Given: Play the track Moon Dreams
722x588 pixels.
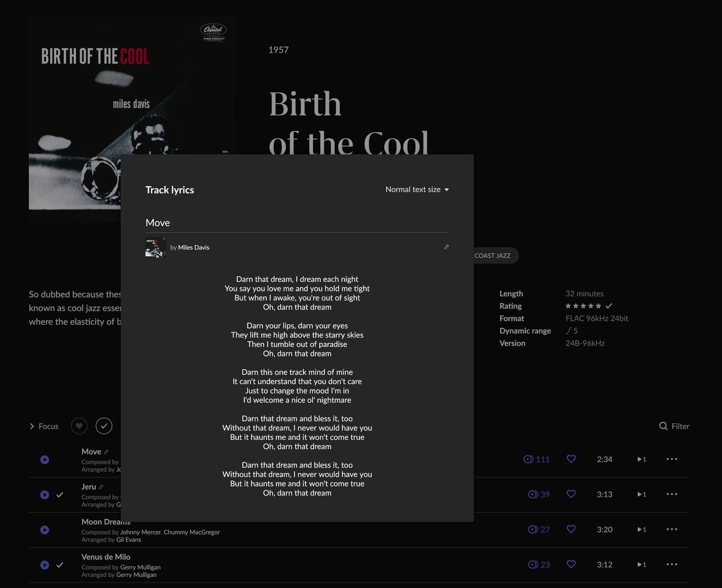Looking at the screenshot, I should point(44,530).
